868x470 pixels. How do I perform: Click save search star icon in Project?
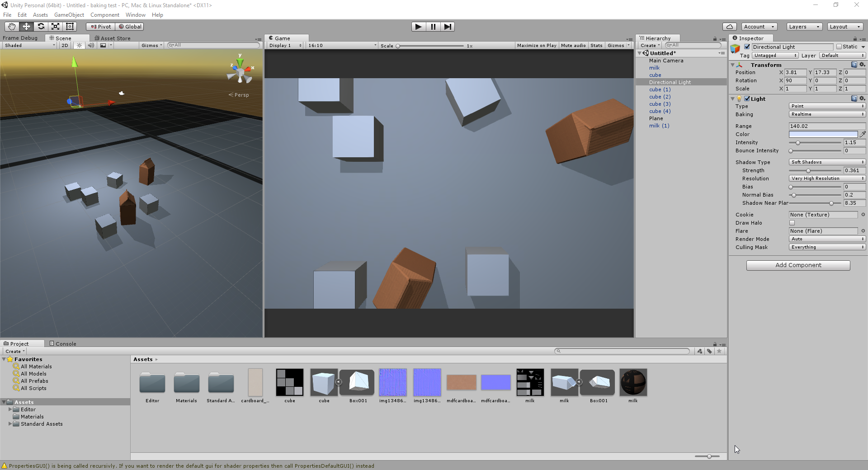click(719, 351)
